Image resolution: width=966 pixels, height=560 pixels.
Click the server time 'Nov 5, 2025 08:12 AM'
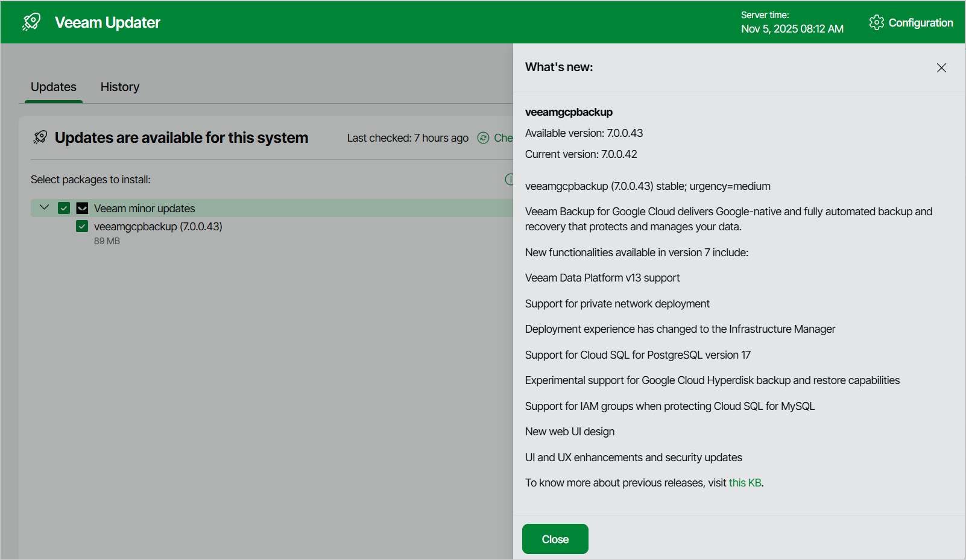(792, 29)
